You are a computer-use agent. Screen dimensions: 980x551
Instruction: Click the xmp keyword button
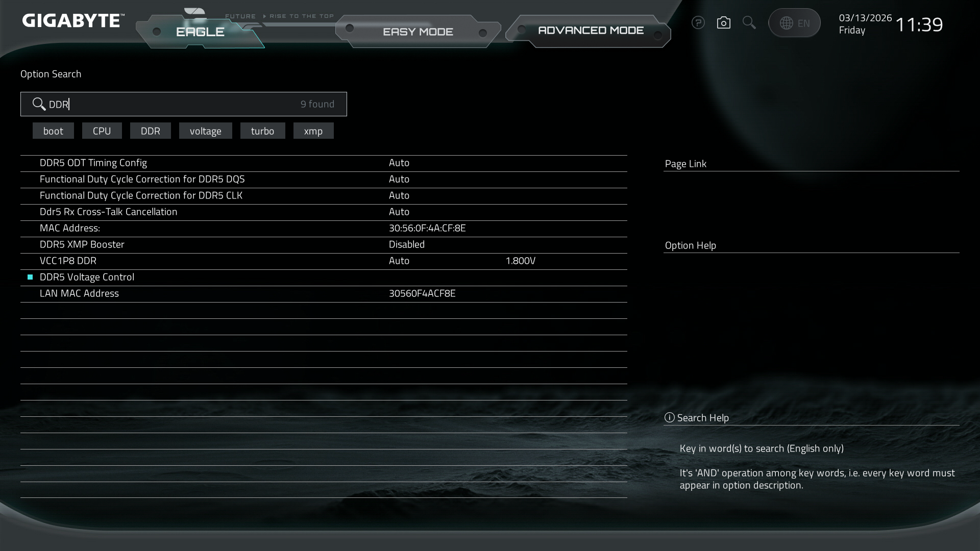[313, 131]
